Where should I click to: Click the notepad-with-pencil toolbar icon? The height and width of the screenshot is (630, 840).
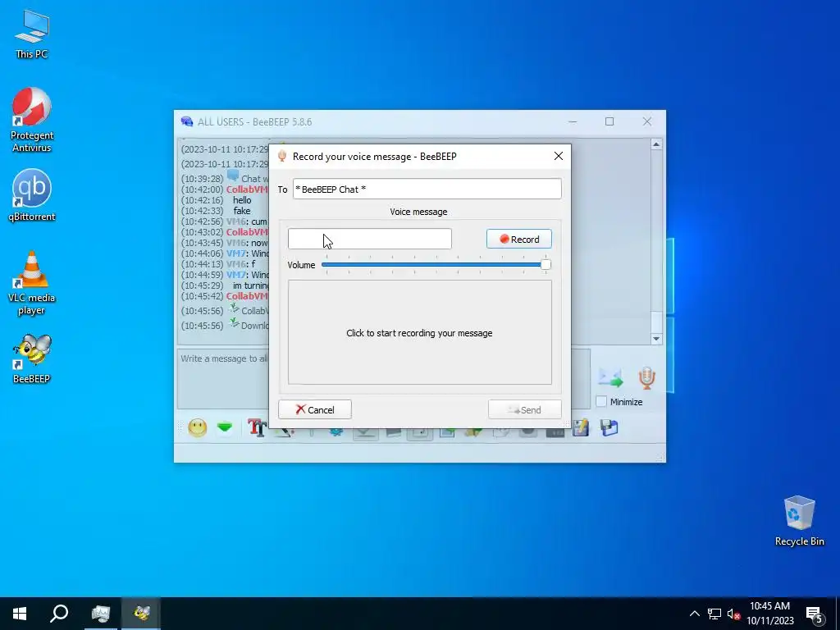581,427
